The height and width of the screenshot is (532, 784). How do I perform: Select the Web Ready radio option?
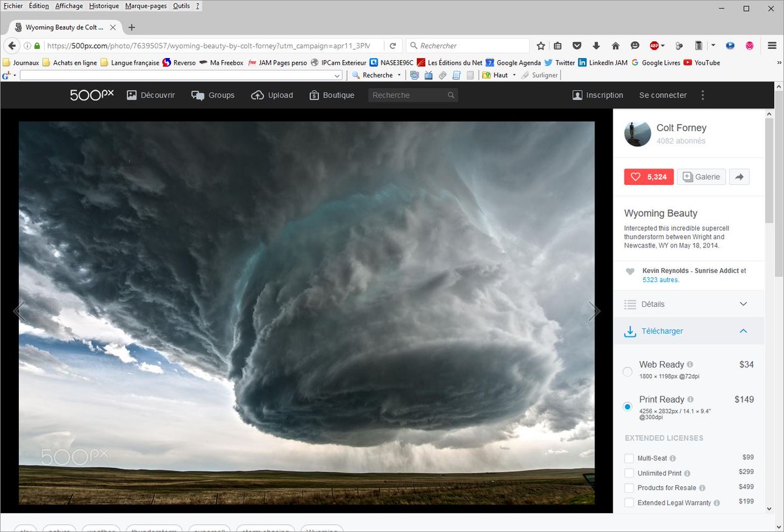click(x=628, y=371)
